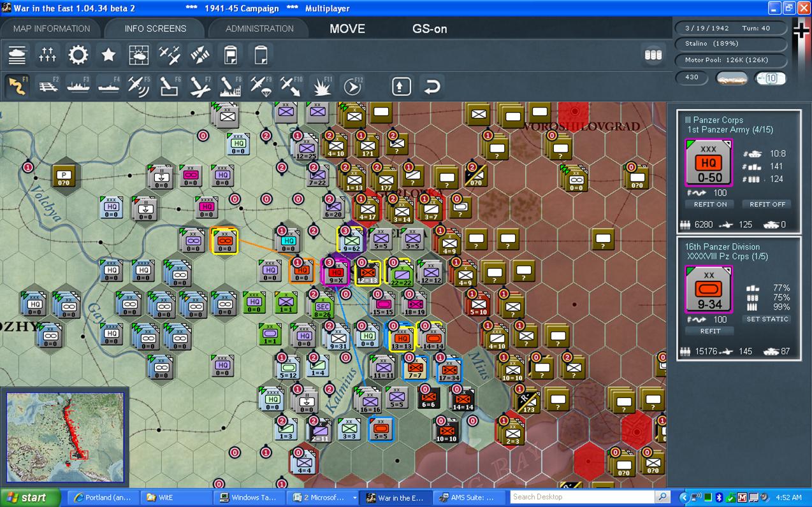This screenshot has height=507, width=812.
Task: Expand the 2 Microsoft taskbar group dropdown
Action: pos(355,497)
